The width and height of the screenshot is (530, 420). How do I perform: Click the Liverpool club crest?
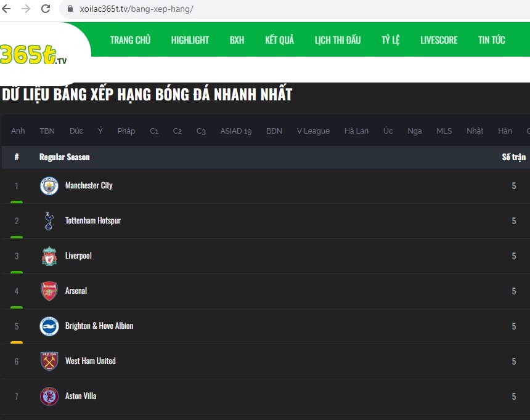pos(49,256)
